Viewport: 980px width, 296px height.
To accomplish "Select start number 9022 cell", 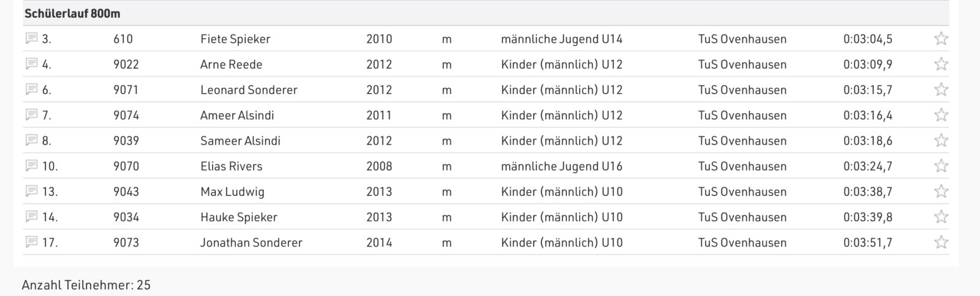I will click(126, 64).
